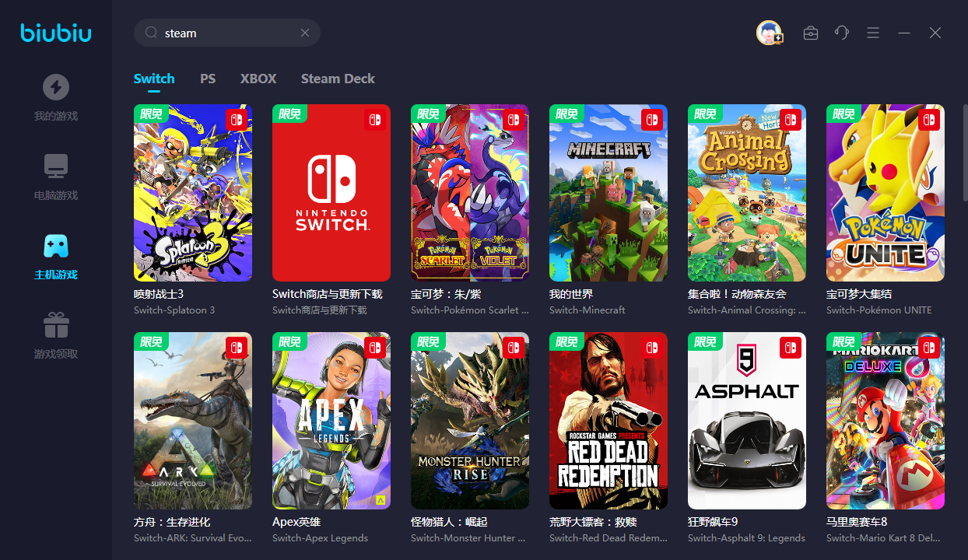Switch to the PS tab
Screen dimensions: 968x560
tap(208, 79)
